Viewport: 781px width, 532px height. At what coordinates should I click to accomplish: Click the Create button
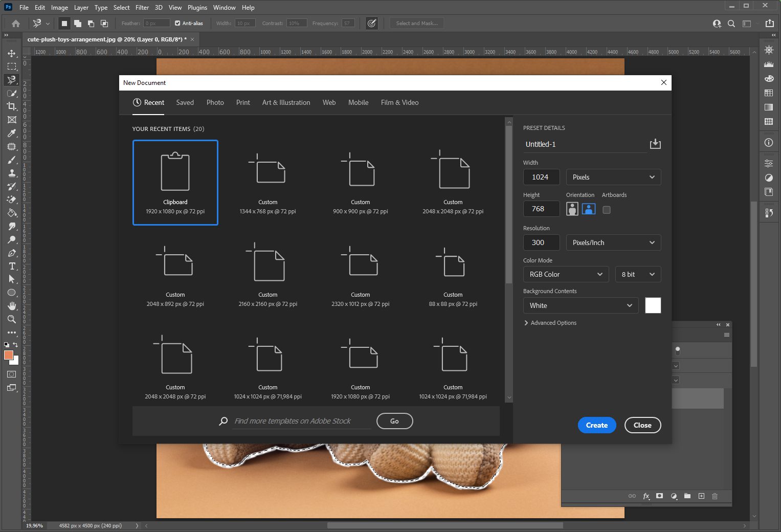pyautogui.click(x=597, y=425)
